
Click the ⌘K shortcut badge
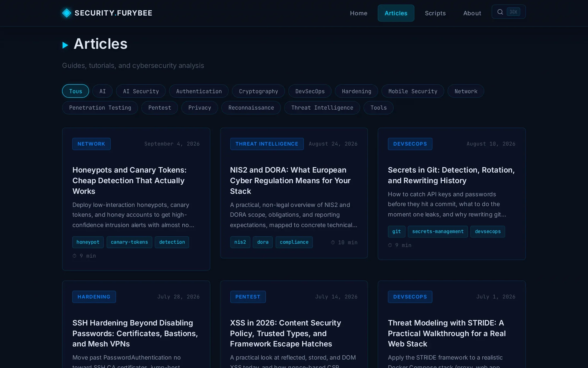click(x=513, y=12)
